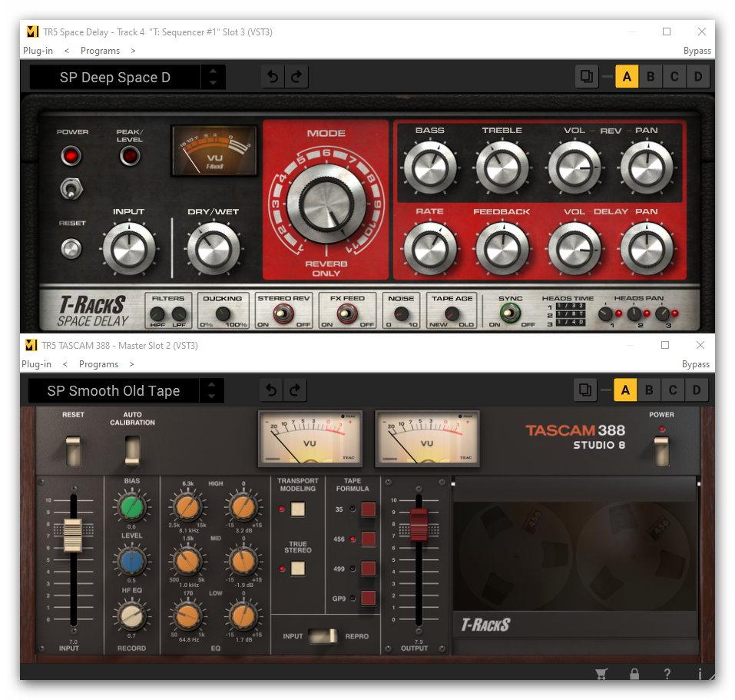
Task: Select tape formula GP9
Action: 369,599
